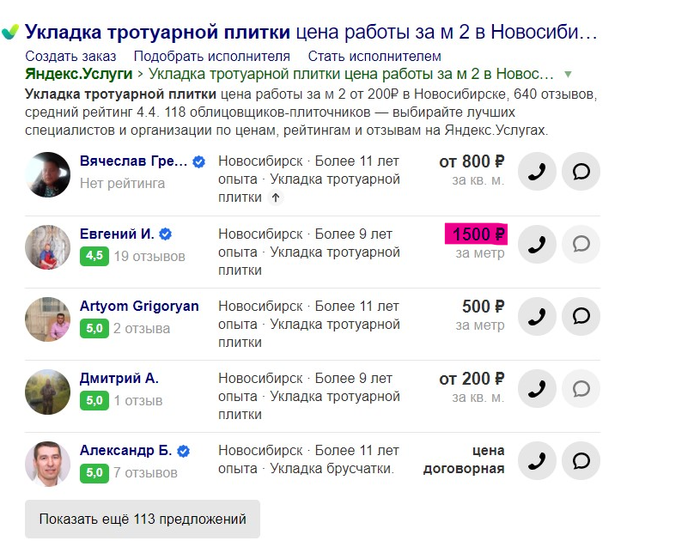Screen dimensions: 700x547
Task: Click the highlighted 1500 ₽ price
Action: coord(477,234)
